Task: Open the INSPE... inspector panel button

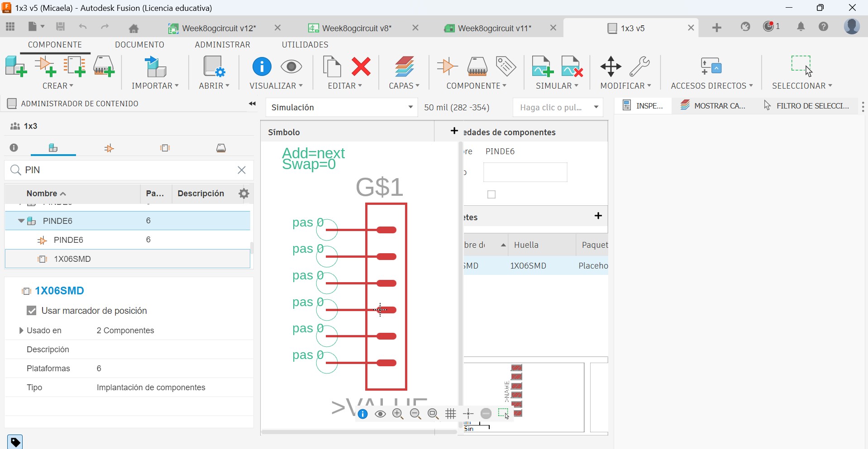Action: click(x=643, y=106)
